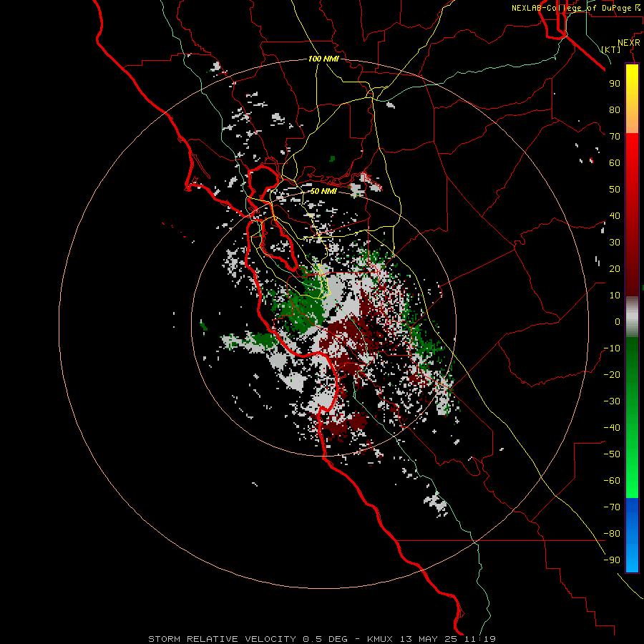Click the 20 value on velocity scale

[x=615, y=268]
